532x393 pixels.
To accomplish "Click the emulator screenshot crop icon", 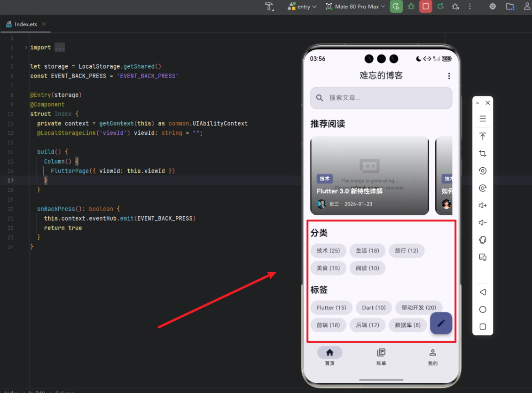I will (x=483, y=154).
